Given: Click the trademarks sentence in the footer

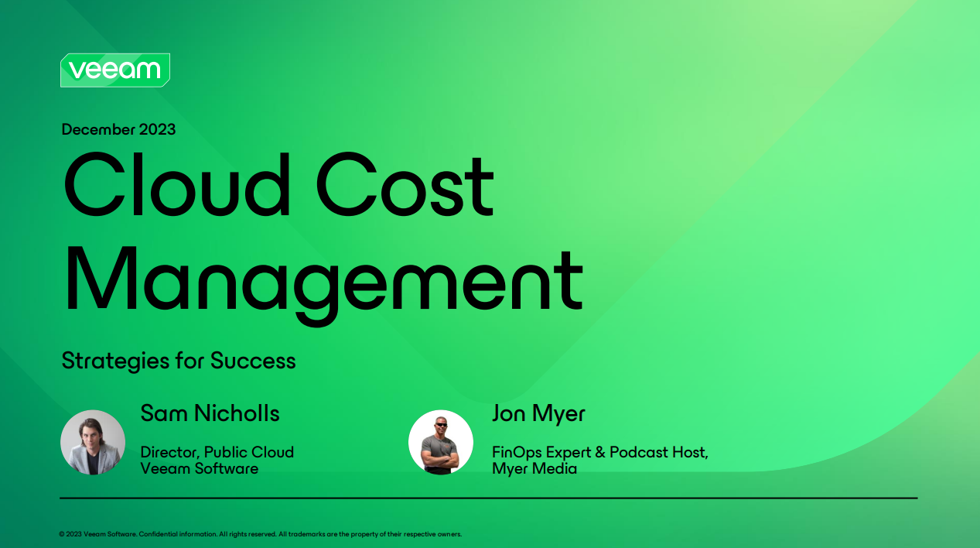Looking at the screenshot, I should (370, 534).
